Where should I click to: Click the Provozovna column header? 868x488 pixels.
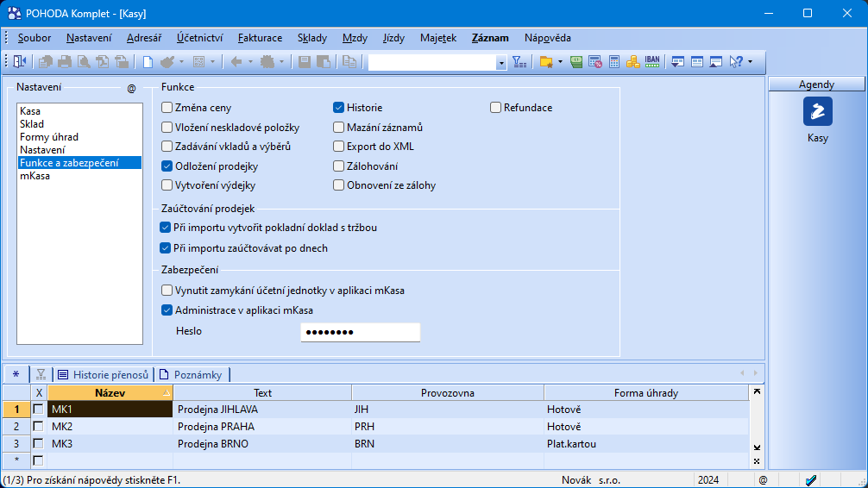tap(447, 393)
